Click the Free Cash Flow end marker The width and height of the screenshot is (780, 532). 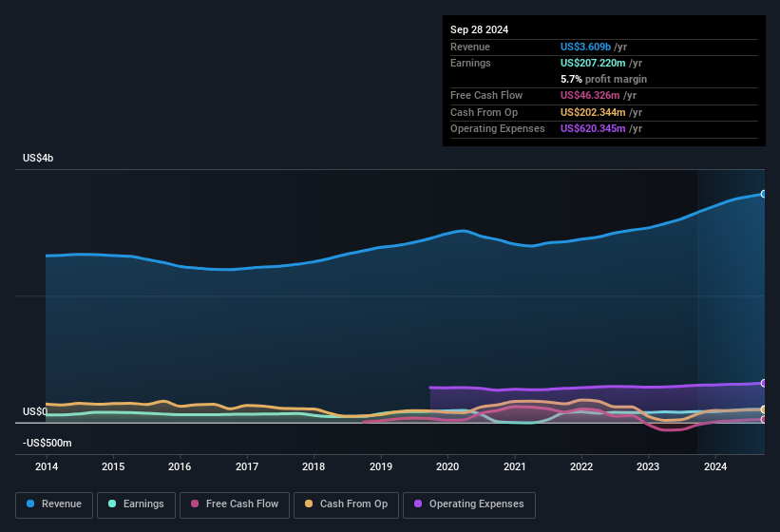(x=764, y=420)
